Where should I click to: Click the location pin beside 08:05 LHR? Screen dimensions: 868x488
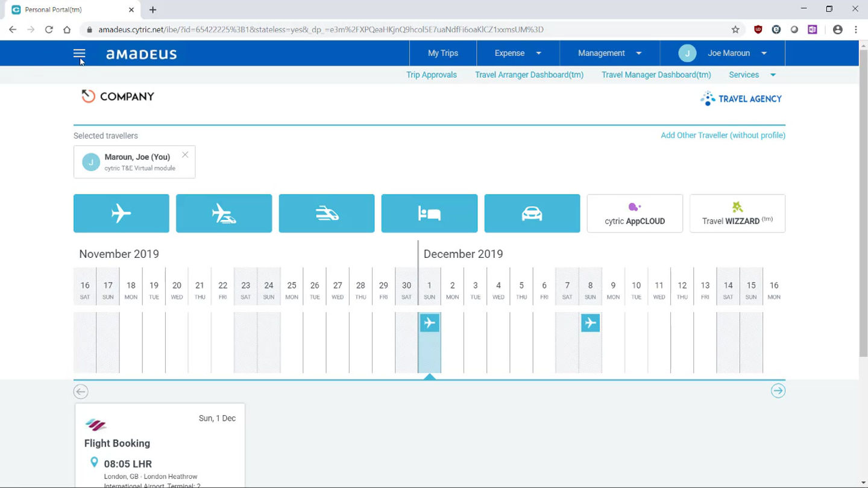click(x=94, y=463)
